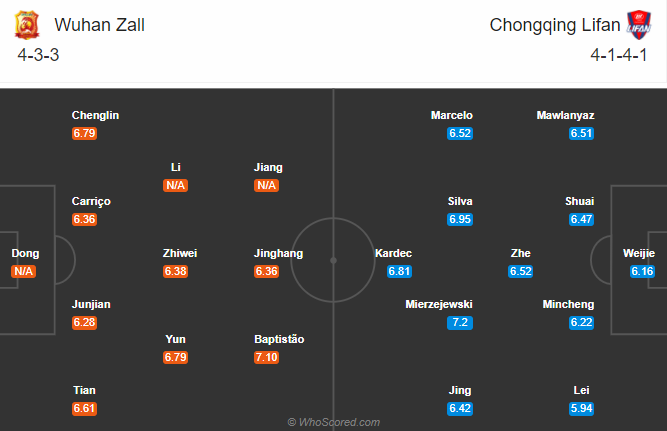Select Baptistão's 7.10 rating badge

pyautogui.click(x=267, y=357)
